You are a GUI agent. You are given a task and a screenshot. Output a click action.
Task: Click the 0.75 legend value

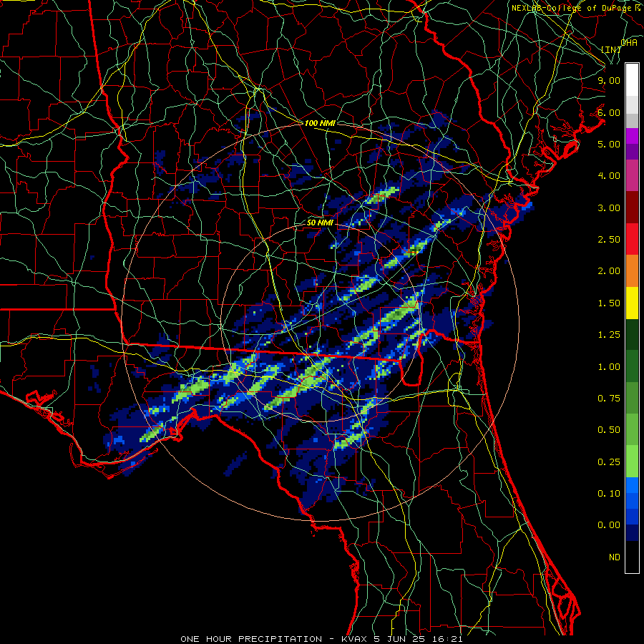[609, 399]
